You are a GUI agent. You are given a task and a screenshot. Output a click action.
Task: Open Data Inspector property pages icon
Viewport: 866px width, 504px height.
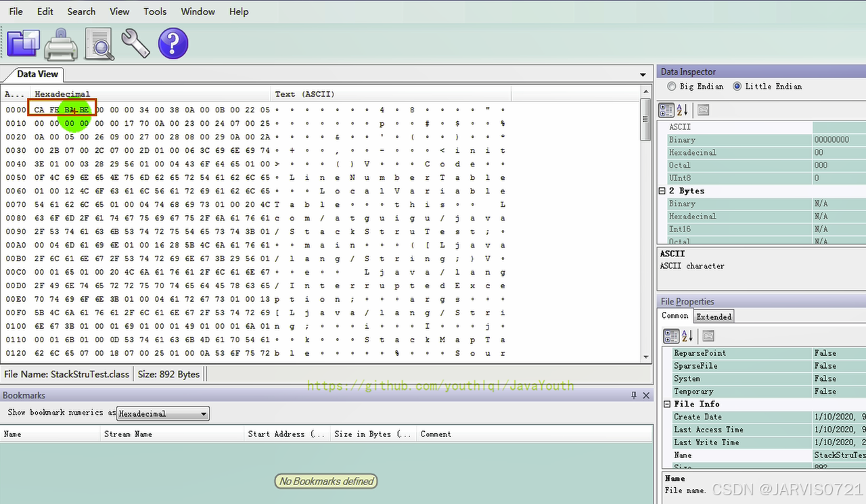pos(703,110)
